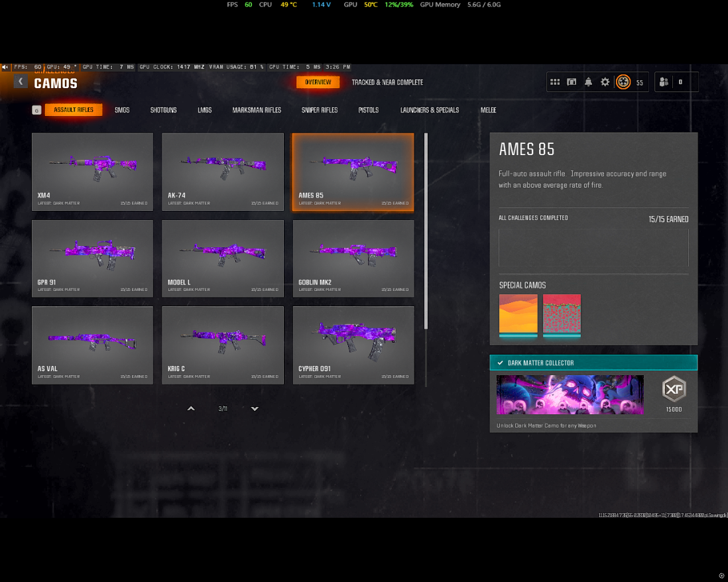This screenshot has height=582, width=728.
Task: Open notifications bell icon
Action: point(588,82)
